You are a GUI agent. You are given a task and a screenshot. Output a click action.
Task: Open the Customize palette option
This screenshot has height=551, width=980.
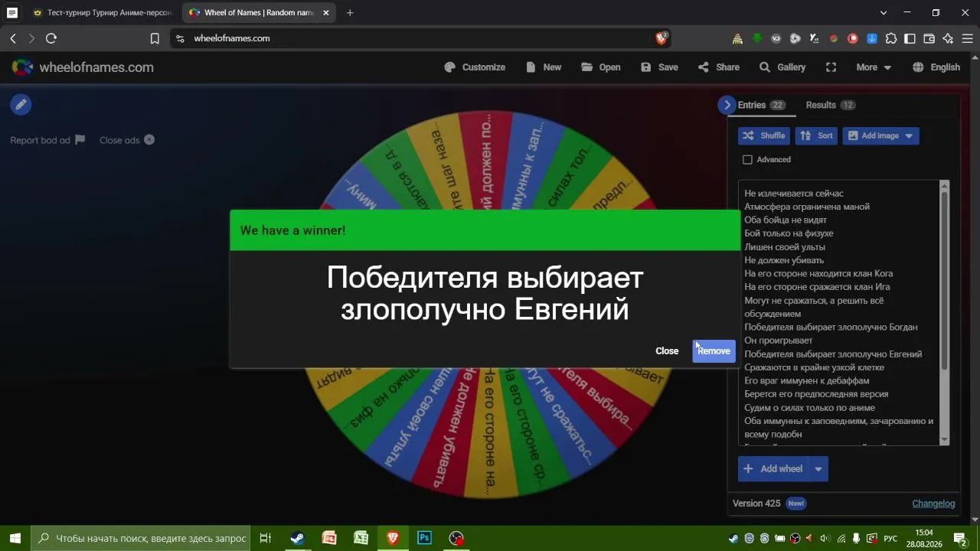[x=475, y=67]
